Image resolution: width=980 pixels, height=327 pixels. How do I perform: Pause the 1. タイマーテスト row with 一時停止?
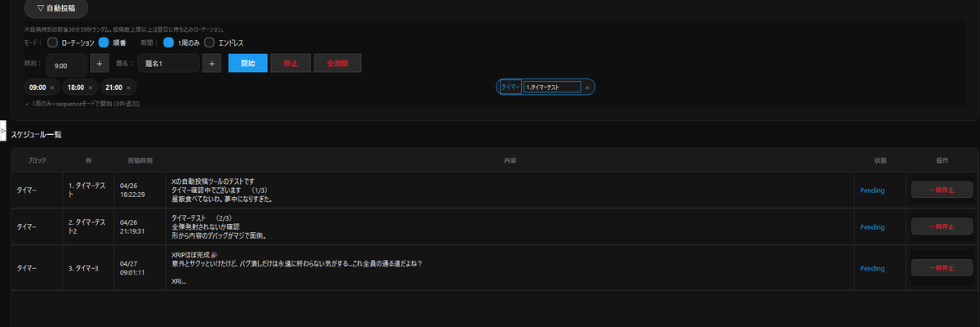coord(942,190)
